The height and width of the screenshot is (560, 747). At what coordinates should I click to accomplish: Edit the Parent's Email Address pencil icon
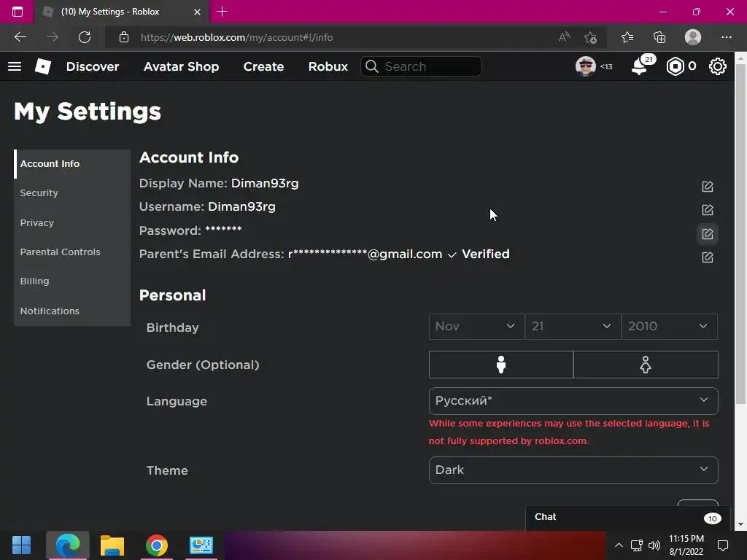[708, 257]
